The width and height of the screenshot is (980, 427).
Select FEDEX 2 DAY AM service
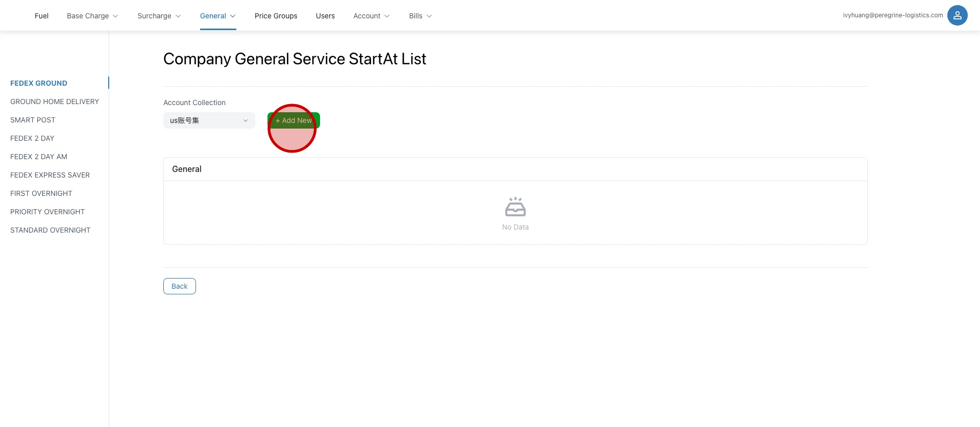[x=39, y=157]
